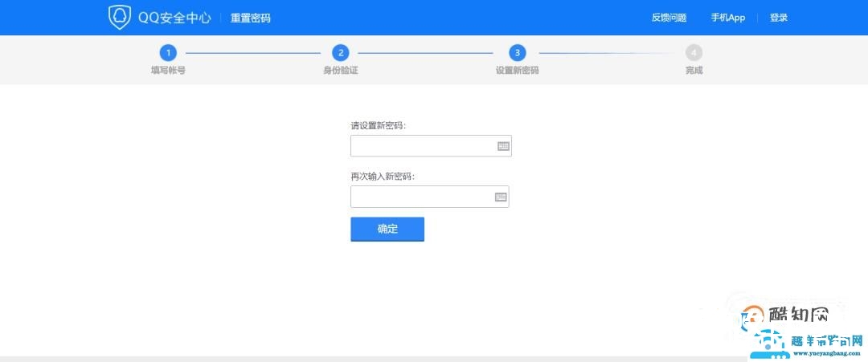Click the 身份验证 step label
The height and width of the screenshot is (362, 868).
tap(341, 71)
